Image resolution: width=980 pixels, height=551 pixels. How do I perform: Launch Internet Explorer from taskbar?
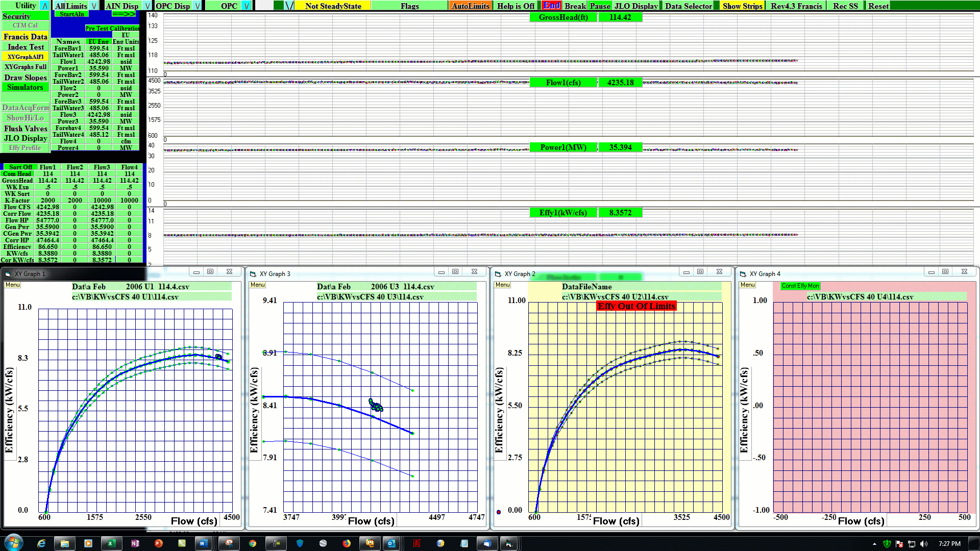click(x=41, y=543)
